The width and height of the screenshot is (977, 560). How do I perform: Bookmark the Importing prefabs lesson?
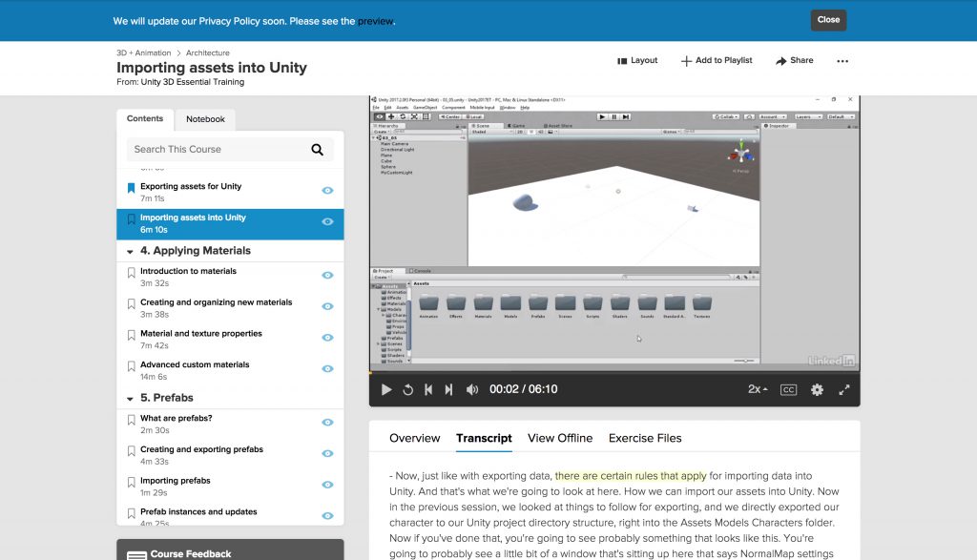coord(131,482)
